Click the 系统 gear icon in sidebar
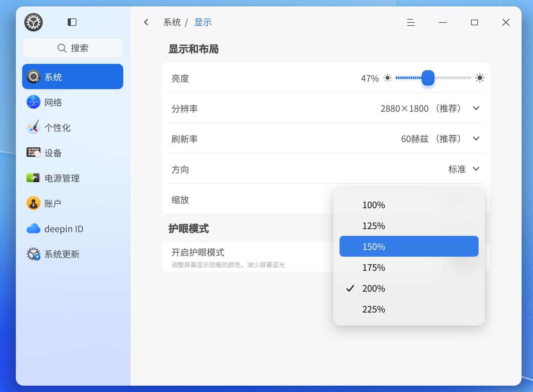Image resolution: width=533 pixels, height=392 pixels. [x=34, y=77]
